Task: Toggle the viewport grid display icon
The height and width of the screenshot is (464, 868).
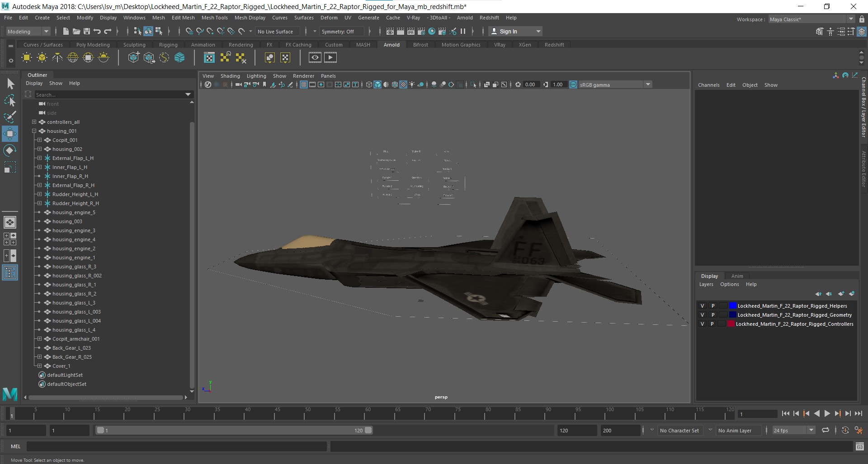Action: pyautogui.click(x=304, y=84)
